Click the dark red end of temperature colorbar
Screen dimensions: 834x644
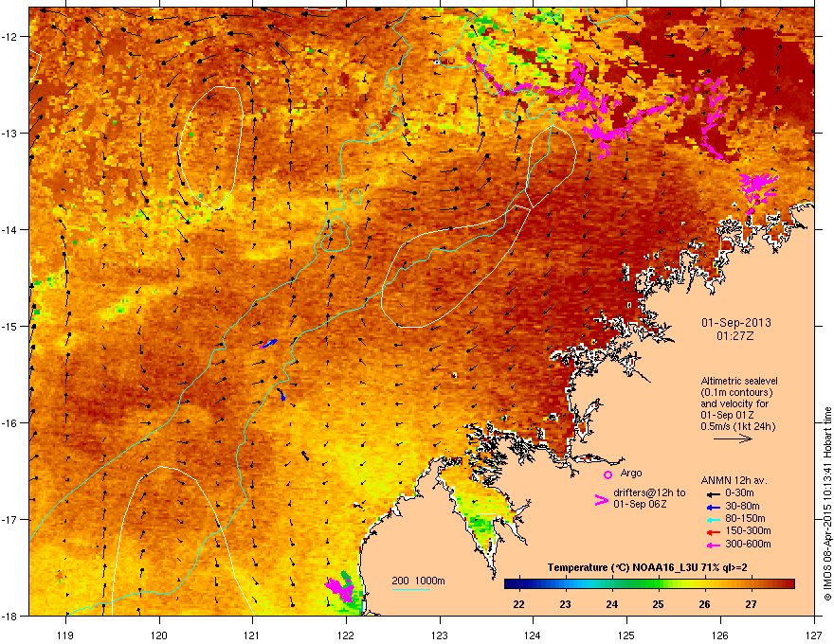tap(789, 583)
